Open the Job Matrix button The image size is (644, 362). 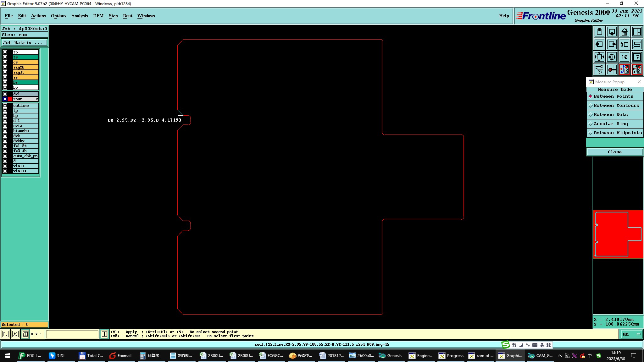(x=25, y=43)
